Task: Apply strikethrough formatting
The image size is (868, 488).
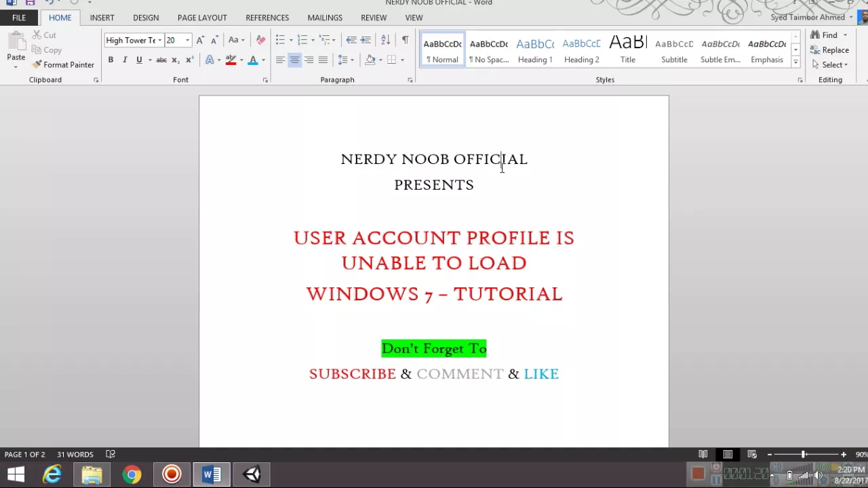Action: click(x=161, y=60)
